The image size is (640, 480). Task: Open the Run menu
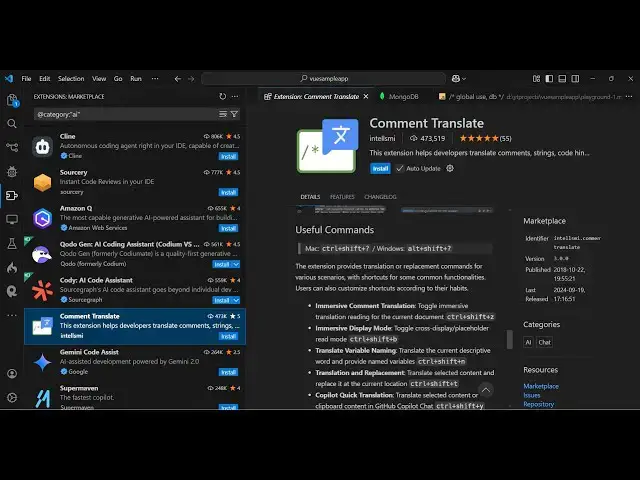click(x=136, y=79)
